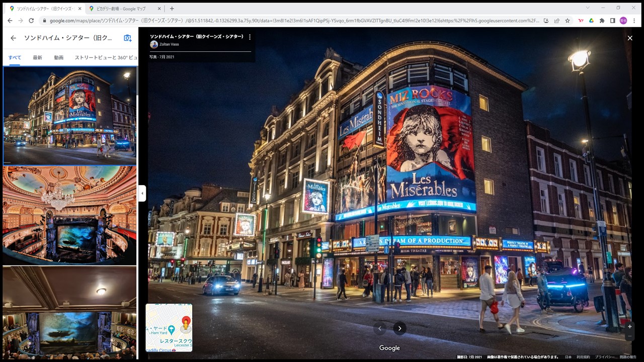Screen dimensions: 644x362
Task: Open the tab search dropdown
Action: pos(588,8)
